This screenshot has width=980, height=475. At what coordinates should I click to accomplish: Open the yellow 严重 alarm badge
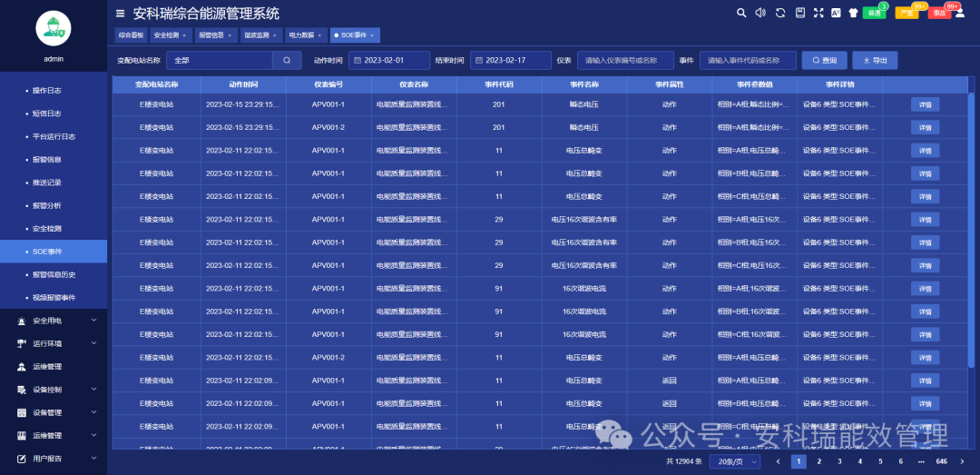point(906,13)
